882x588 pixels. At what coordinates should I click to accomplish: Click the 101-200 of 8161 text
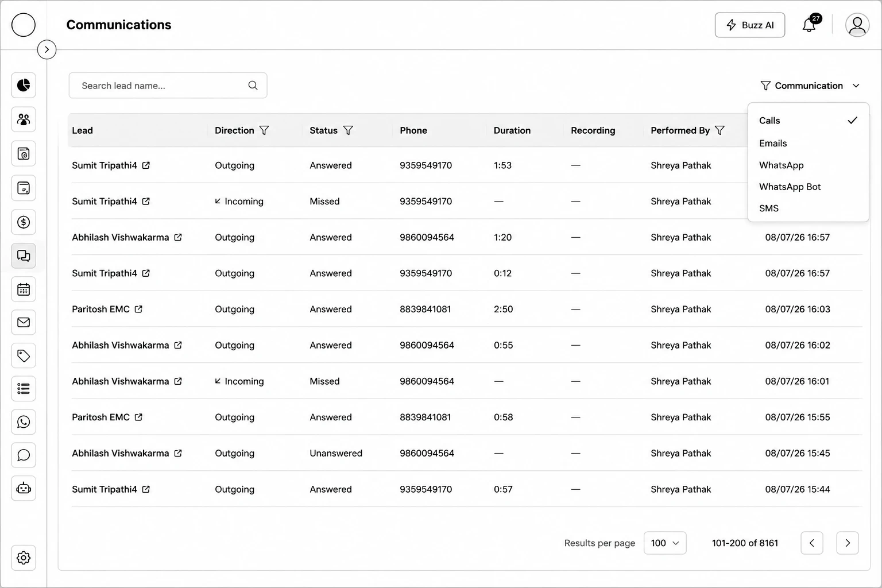[x=745, y=543]
